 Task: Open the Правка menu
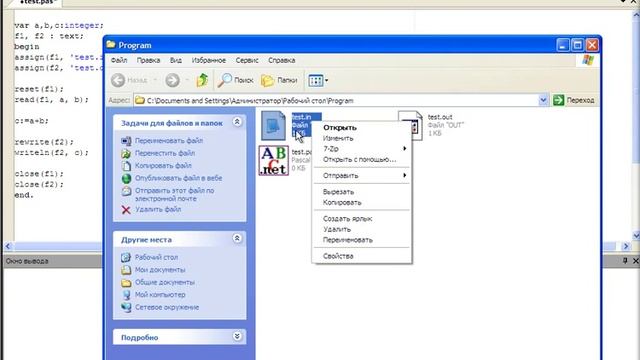(148, 60)
